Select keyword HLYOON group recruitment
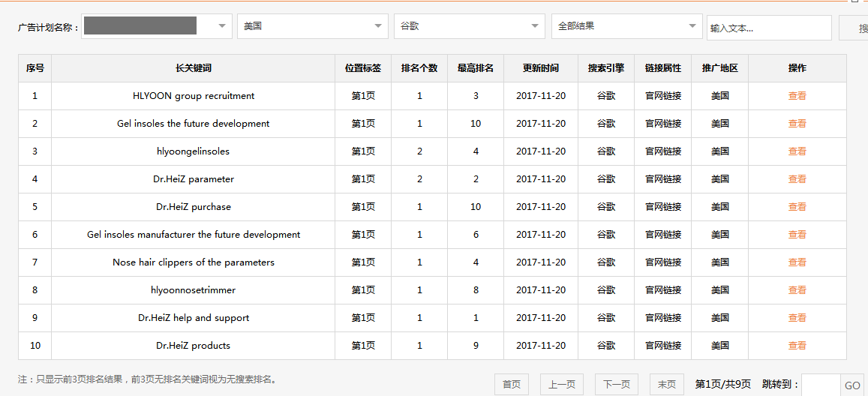This screenshot has width=868, height=396. point(194,96)
